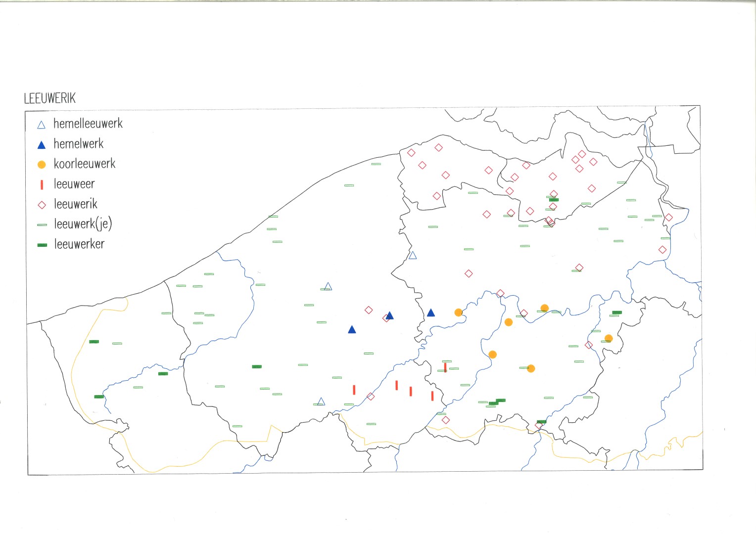This screenshot has height=534, width=756.
Task: Click the red vertical bar legend symbol
Action: (42, 184)
